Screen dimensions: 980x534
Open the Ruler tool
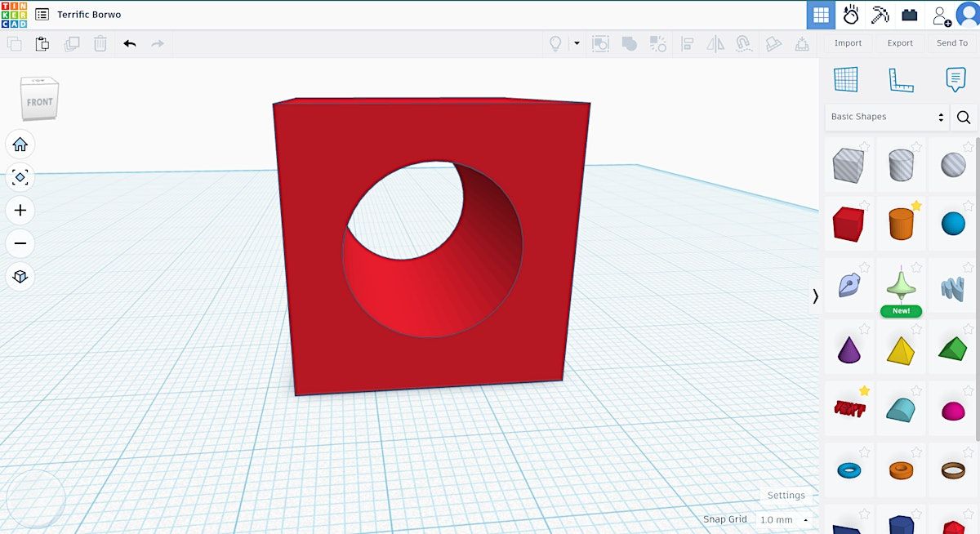coord(900,80)
